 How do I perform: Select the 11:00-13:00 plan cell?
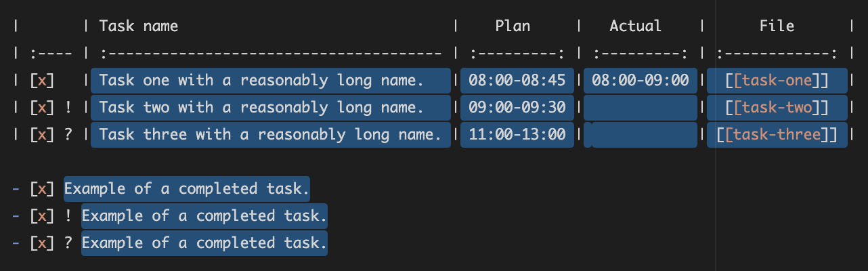pyautogui.click(x=517, y=135)
